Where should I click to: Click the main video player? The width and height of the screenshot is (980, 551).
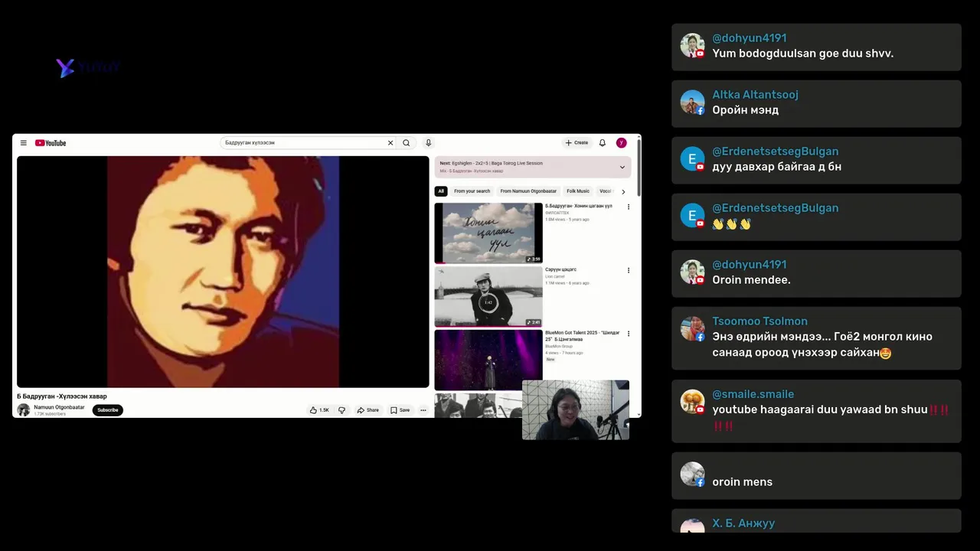tap(223, 272)
